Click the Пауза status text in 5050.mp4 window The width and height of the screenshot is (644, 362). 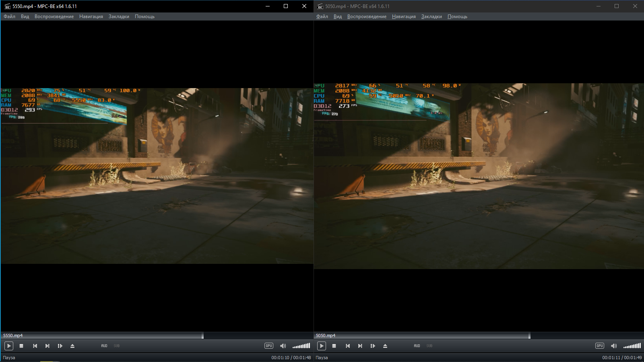[x=322, y=358]
